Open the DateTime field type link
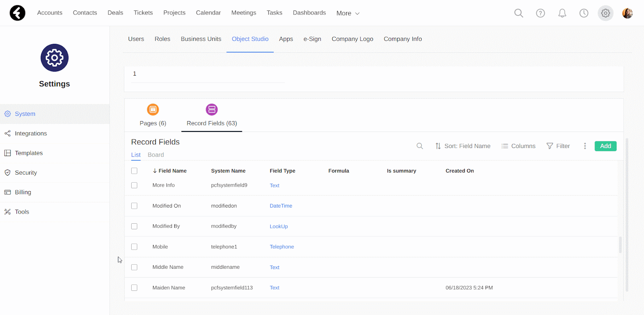 tap(281, 206)
